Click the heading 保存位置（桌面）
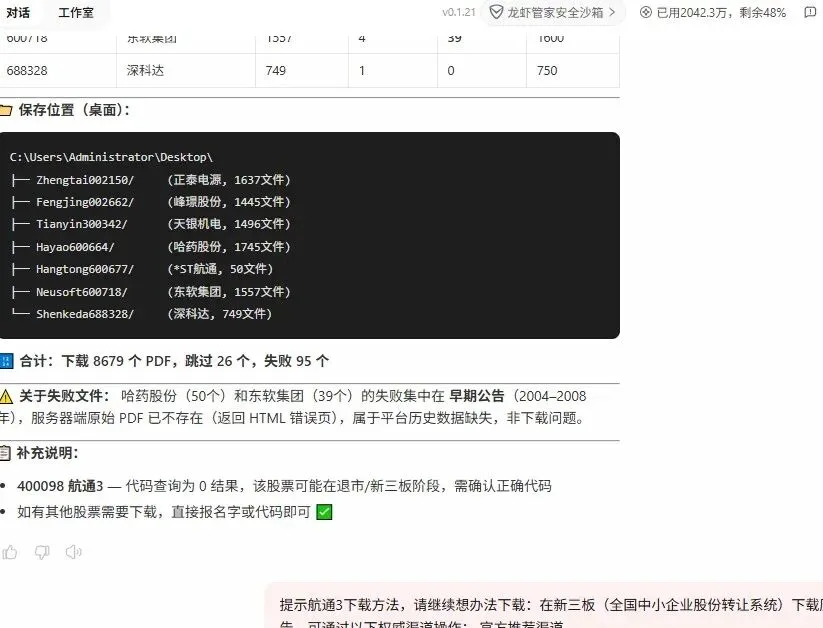The image size is (823, 628). [74, 110]
